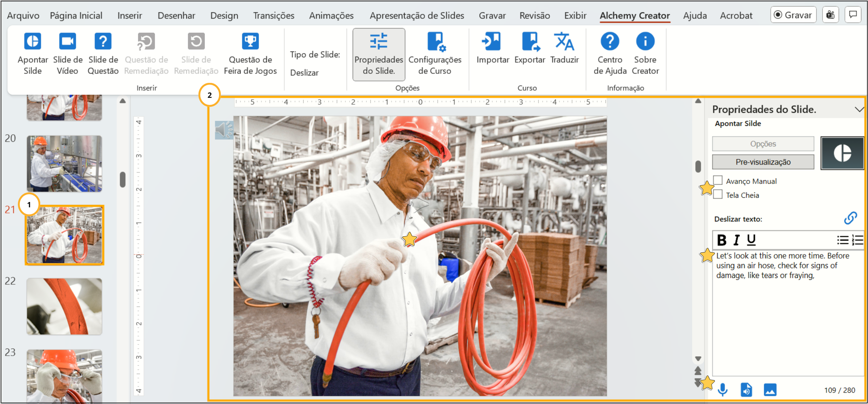Click the Traduzir icon
This screenshot has width=868, height=404.
(564, 42)
